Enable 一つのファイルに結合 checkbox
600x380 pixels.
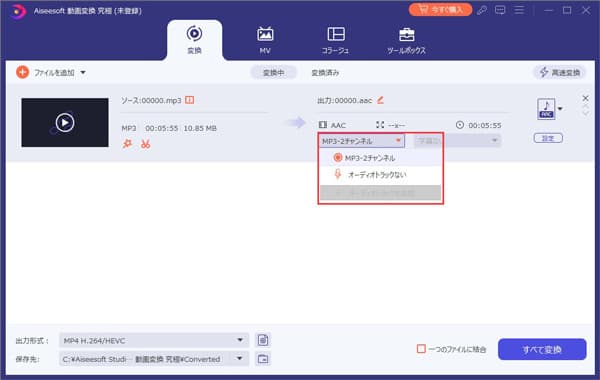coord(421,349)
